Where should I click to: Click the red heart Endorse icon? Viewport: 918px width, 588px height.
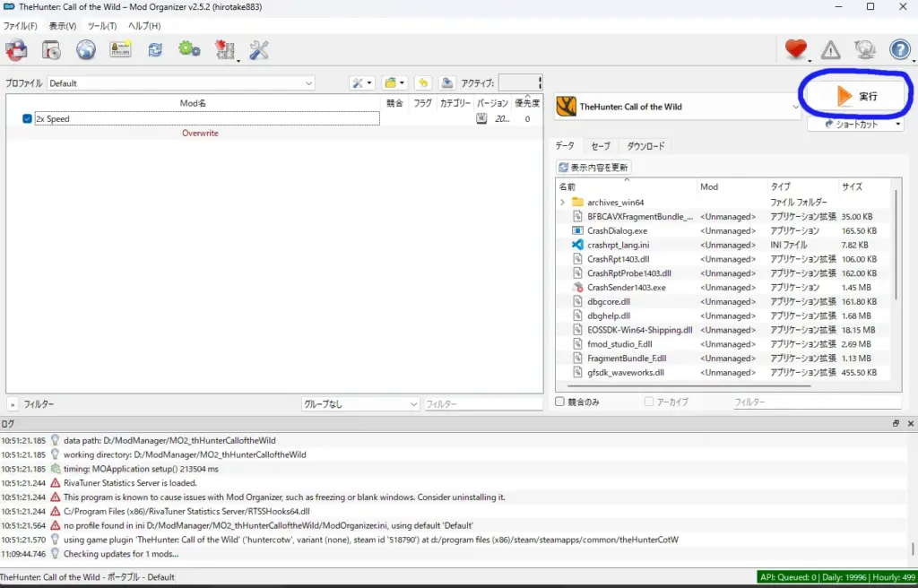coord(795,50)
